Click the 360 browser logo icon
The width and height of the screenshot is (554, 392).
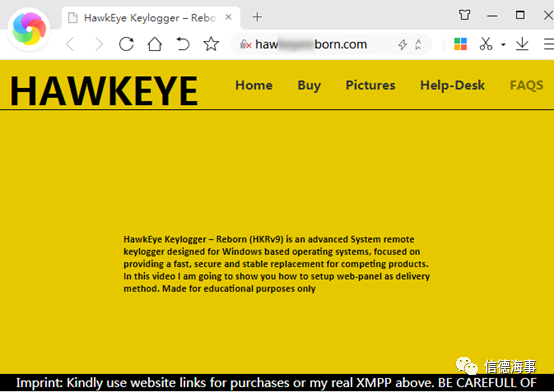(29, 29)
